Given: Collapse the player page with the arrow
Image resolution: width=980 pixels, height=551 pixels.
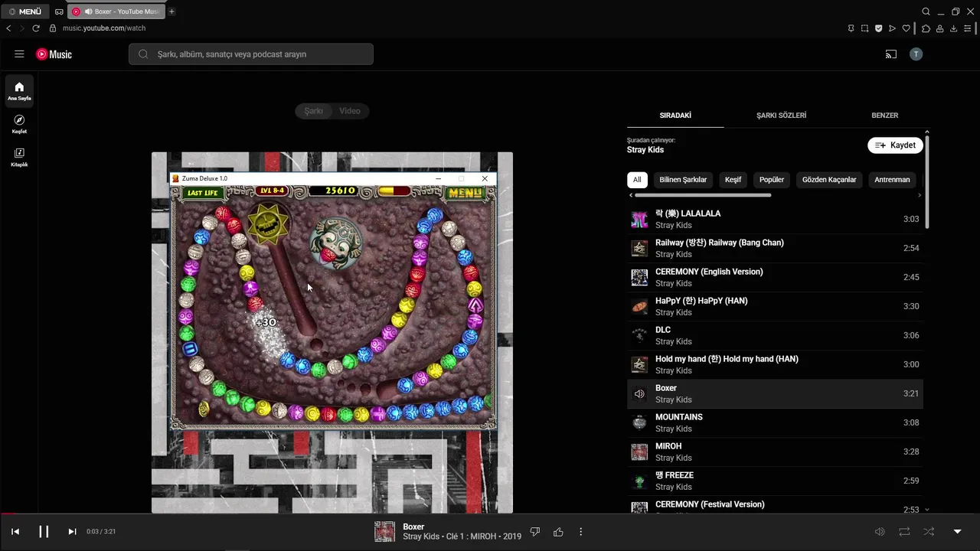Looking at the screenshot, I should pos(957,531).
